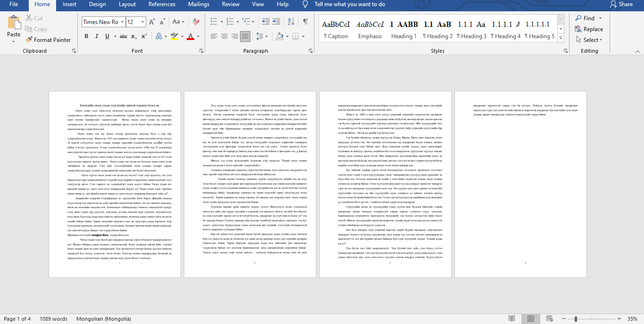644x324 pixels.
Task: Click the Grow Font icon
Action: click(153, 22)
